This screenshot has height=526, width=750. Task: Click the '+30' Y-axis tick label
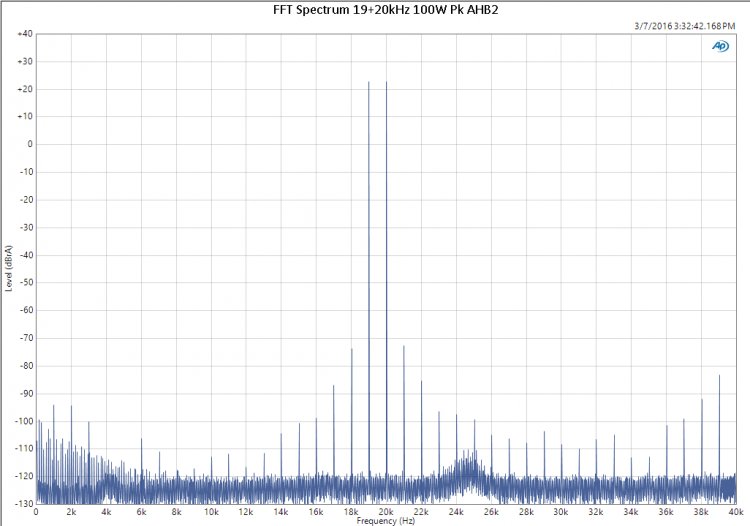[25, 62]
